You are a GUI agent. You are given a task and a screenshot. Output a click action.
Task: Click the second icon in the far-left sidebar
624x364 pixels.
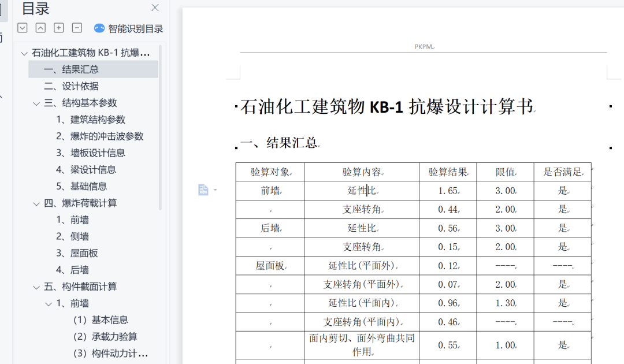click(x=2, y=38)
